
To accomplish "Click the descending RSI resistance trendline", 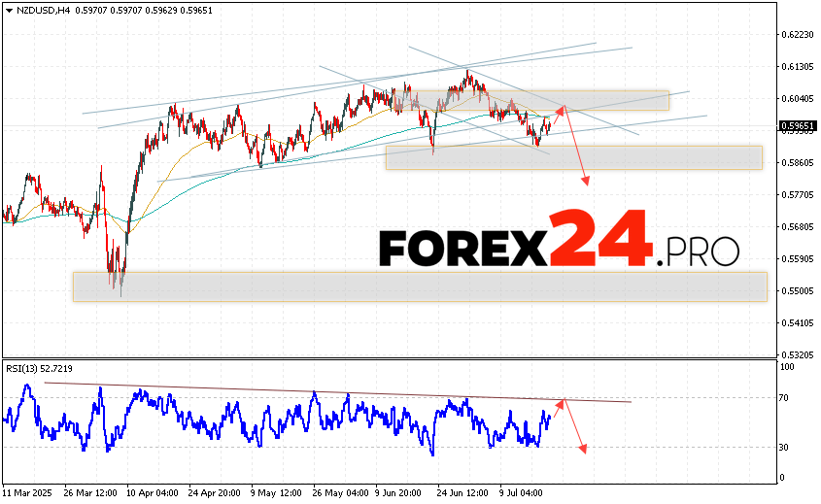I will (340, 391).
